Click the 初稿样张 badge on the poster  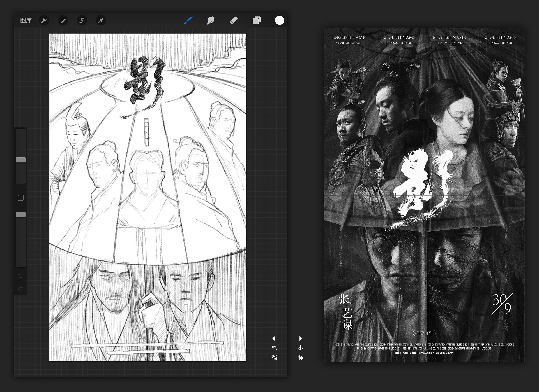tap(424, 333)
